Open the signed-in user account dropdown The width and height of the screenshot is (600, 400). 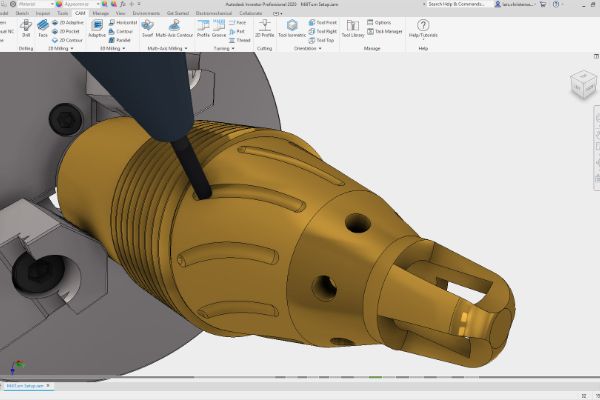pos(516,4)
